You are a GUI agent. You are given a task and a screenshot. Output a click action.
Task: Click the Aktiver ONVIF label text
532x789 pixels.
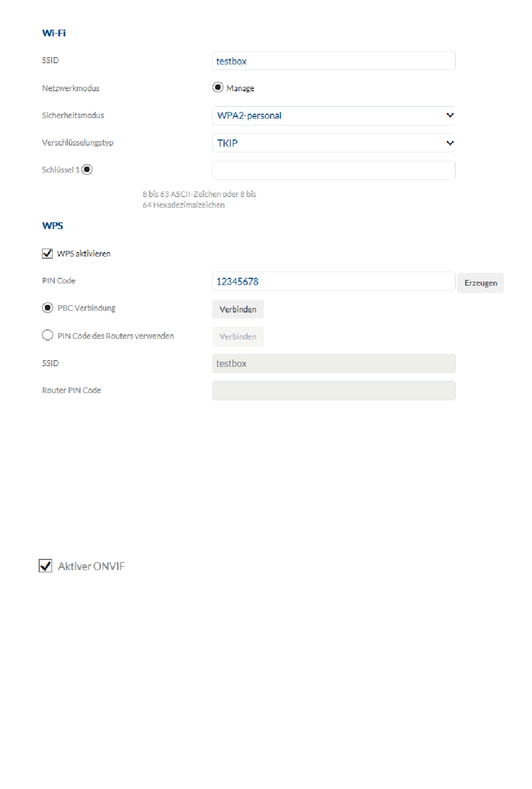click(x=91, y=566)
